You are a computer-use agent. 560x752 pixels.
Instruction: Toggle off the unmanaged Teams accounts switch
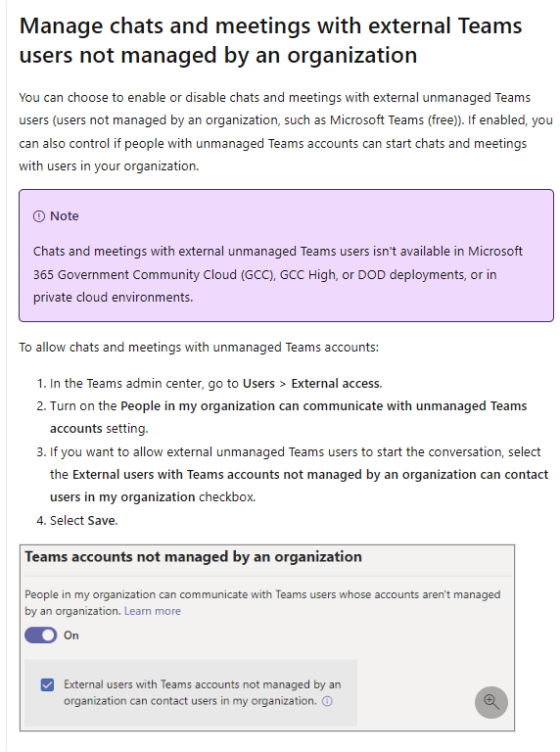point(41,634)
